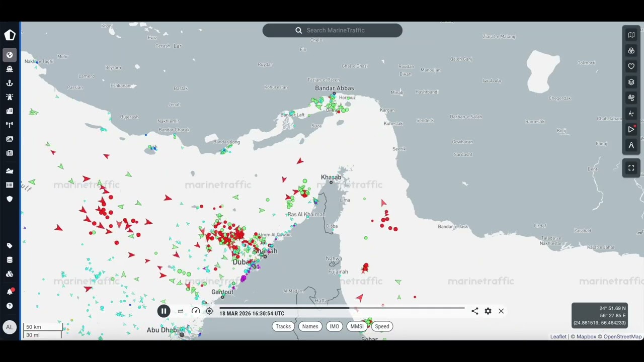The height and width of the screenshot is (362, 644).
Task: Click the Bandar Abbas map label
Action: click(334, 88)
